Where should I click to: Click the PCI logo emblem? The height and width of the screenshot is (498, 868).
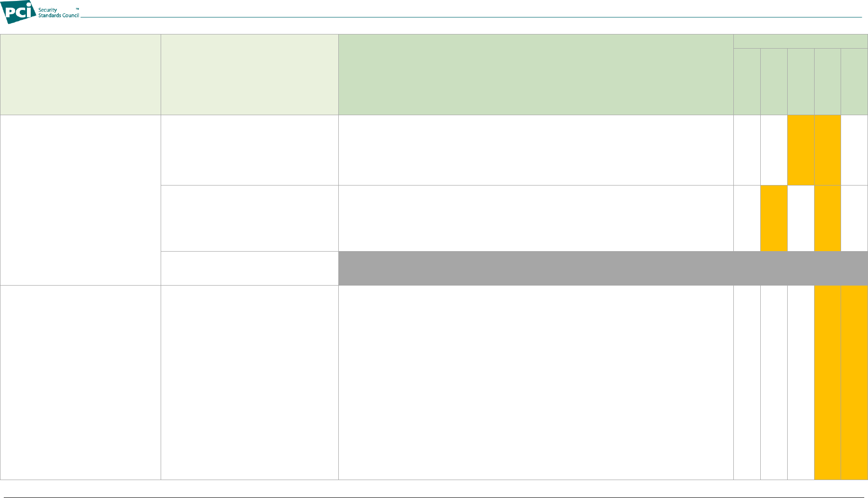(x=18, y=12)
